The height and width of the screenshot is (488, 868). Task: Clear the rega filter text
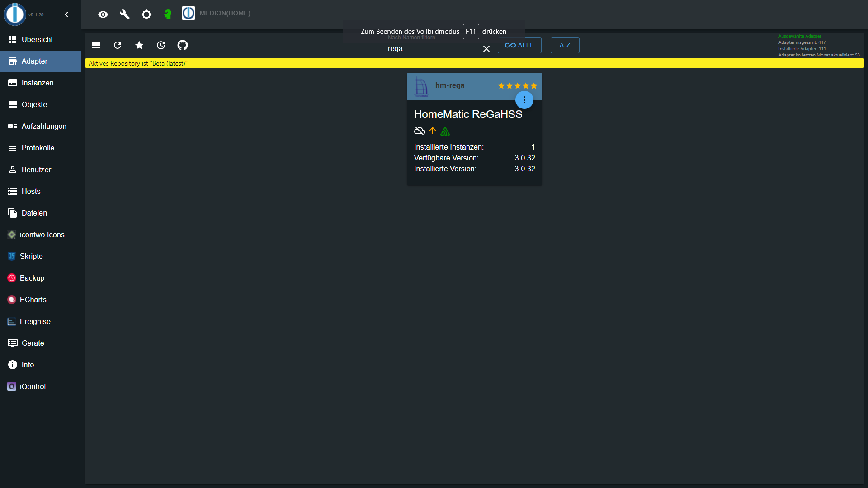[486, 49]
